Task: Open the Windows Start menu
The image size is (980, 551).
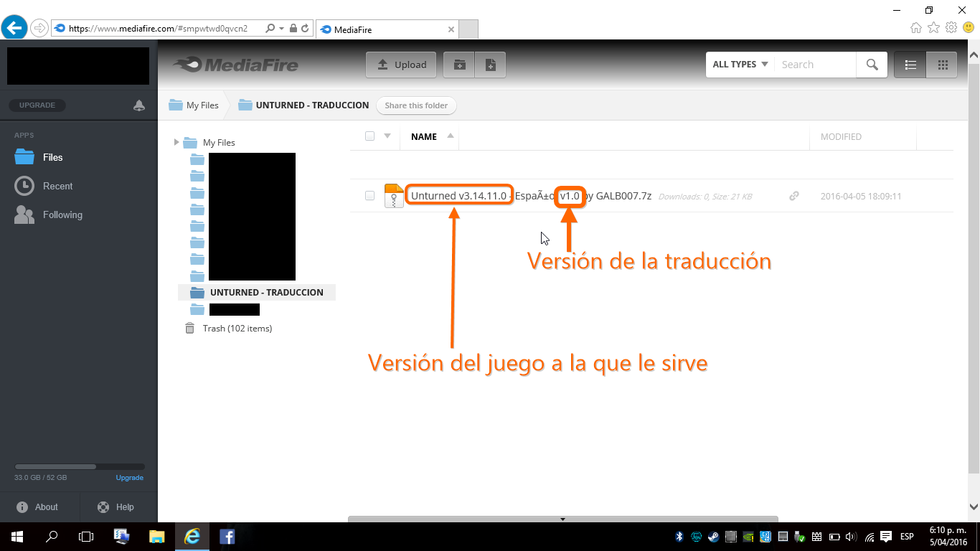Action: pyautogui.click(x=17, y=537)
